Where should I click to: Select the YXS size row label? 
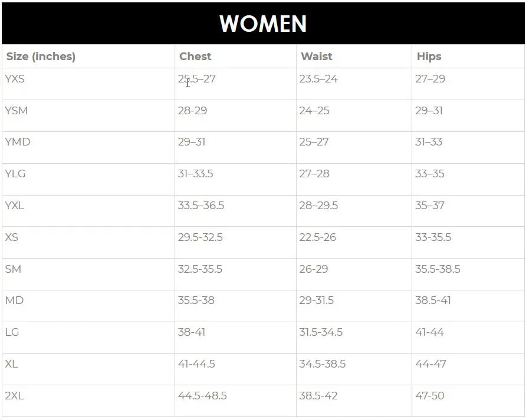coord(15,79)
